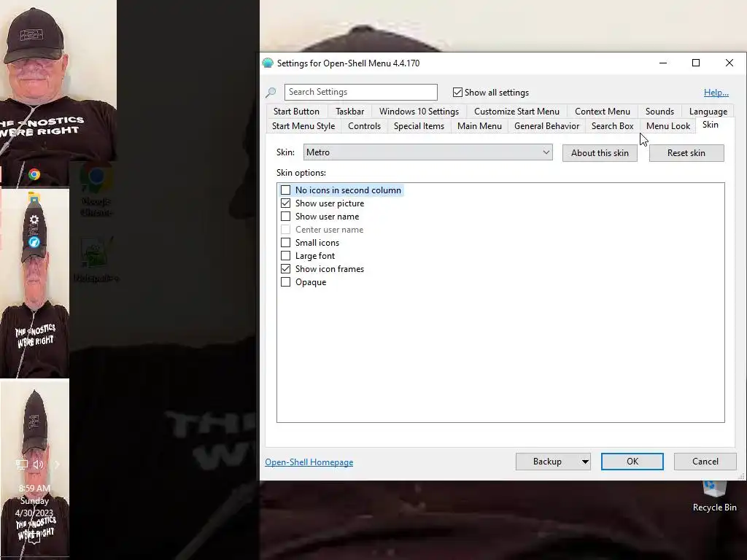The image size is (747, 560).
Task: Open the Settings gear on the taskbar
Action: coord(34,219)
